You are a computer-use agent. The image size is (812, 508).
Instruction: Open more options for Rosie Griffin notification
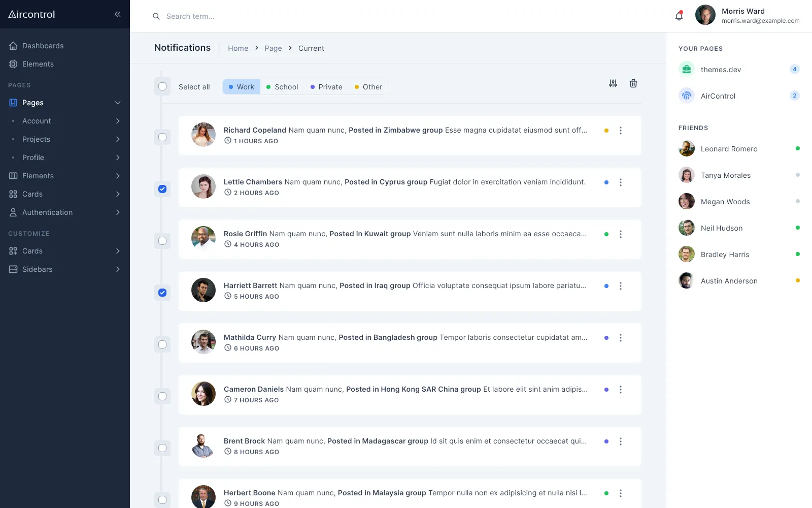coord(620,234)
